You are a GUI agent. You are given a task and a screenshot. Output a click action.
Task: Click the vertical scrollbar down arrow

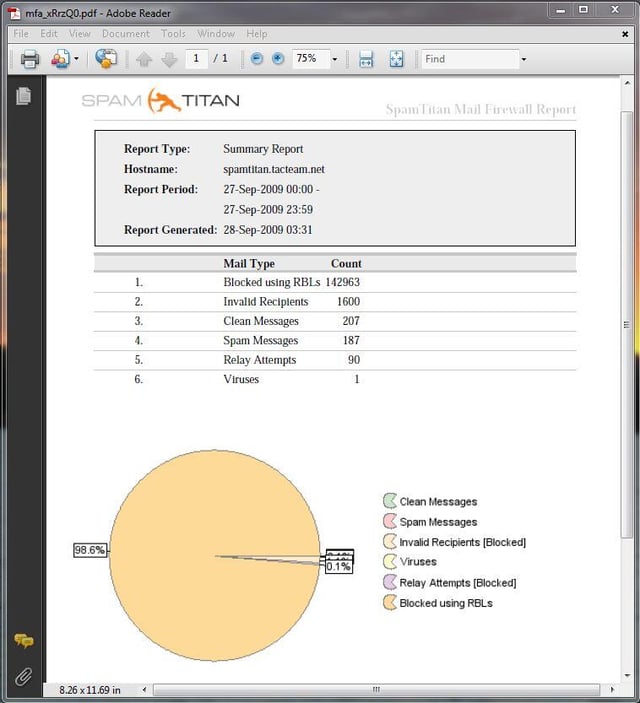pyautogui.click(x=627, y=676)
